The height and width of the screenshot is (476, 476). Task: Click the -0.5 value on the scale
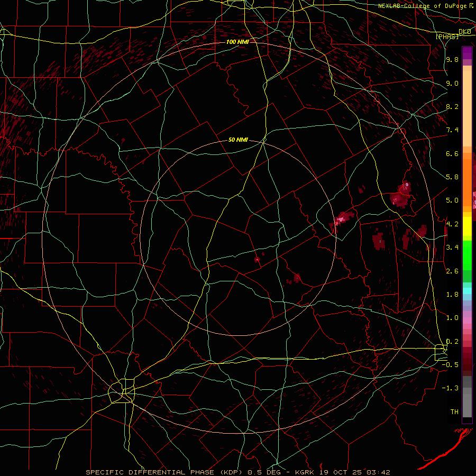click(451, 365)
